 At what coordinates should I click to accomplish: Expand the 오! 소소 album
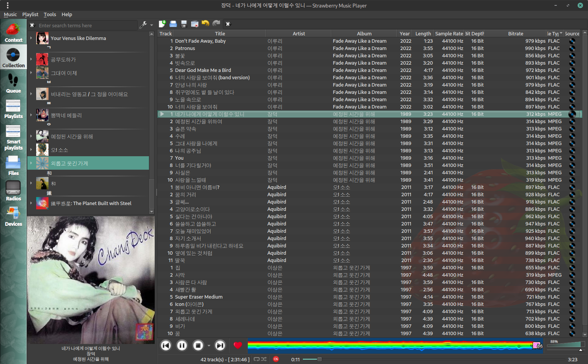(x=31, y=150)
